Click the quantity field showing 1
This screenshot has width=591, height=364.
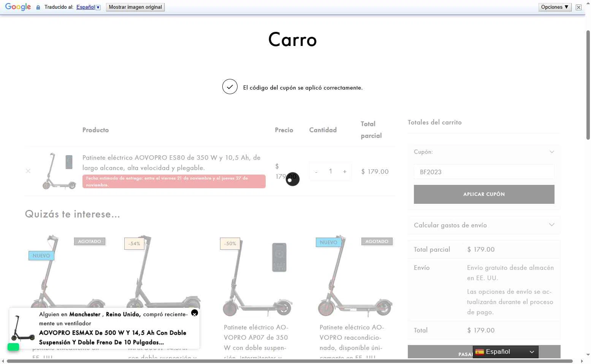pyautogui.click(x=331, y=172)
